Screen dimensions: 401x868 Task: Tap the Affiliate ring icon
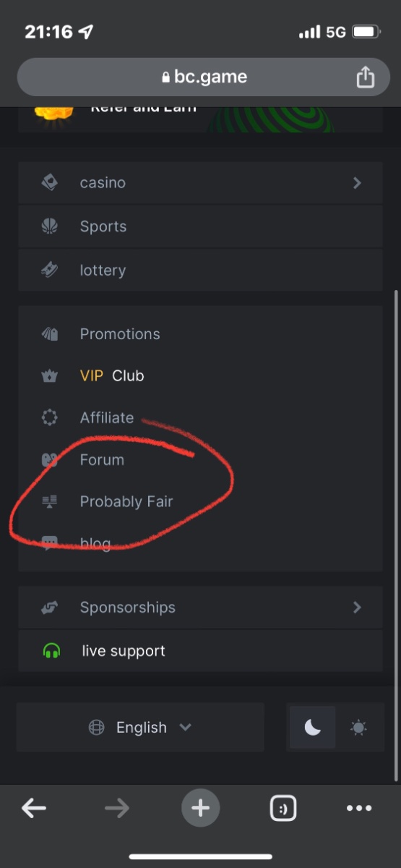[x=50, y=418]
